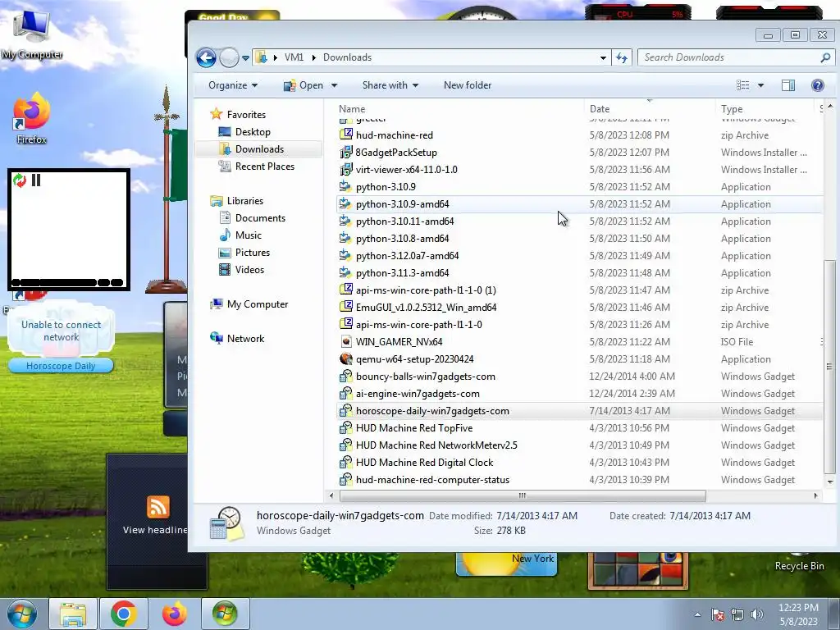Select python-3.12.0a7-amd64 file icon

tap(346, 256)
